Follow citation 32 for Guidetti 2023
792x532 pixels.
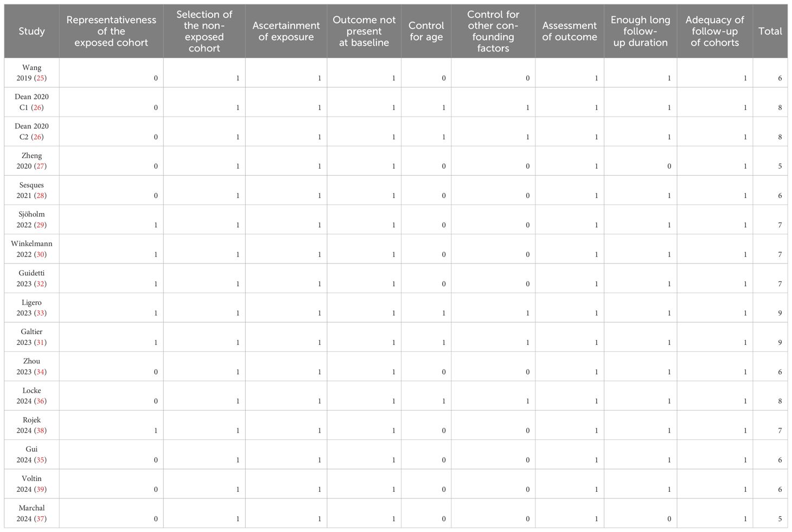(40, 284)
